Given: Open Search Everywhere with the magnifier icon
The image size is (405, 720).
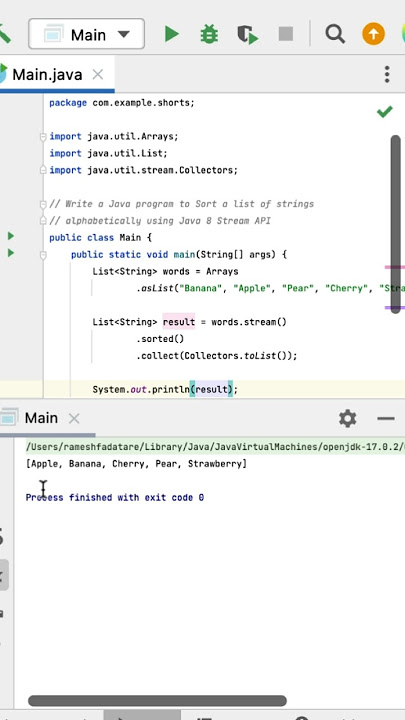Looking at the screenshot, I should coord(335,34).
